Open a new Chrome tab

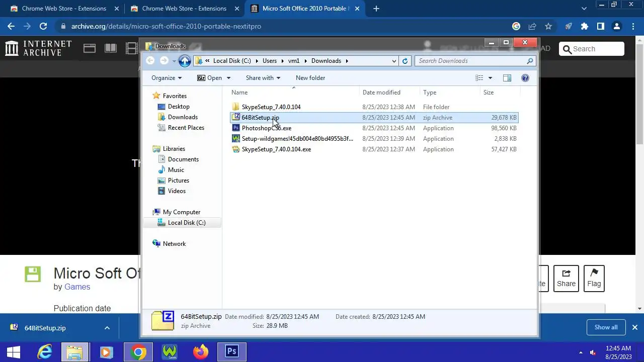[x=376, y=9]
